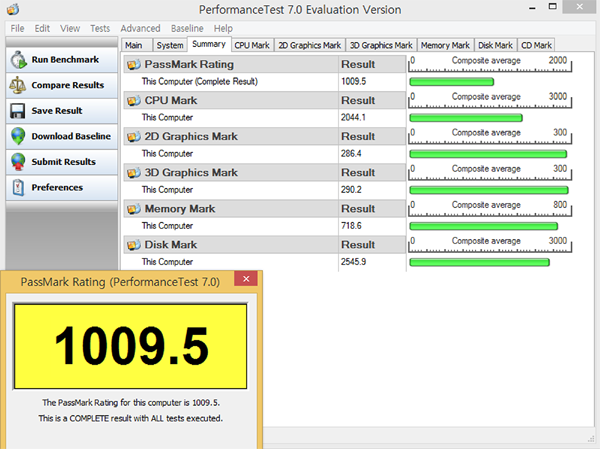Click the Preferences button label
The height and width of the screenshot is (449, 600).
pyautogui.click(x=57, y=187)
